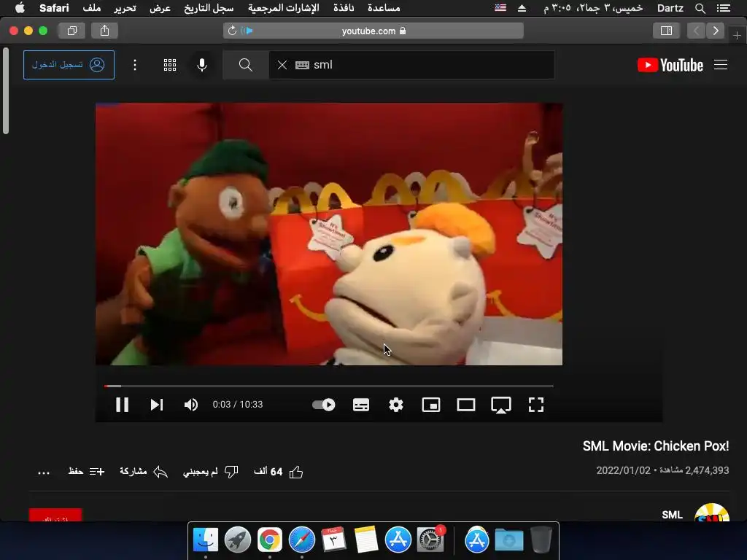Open the الإشارات المرجعية Bookmarks menu
The image size is (747, 560).
(284, 8)
